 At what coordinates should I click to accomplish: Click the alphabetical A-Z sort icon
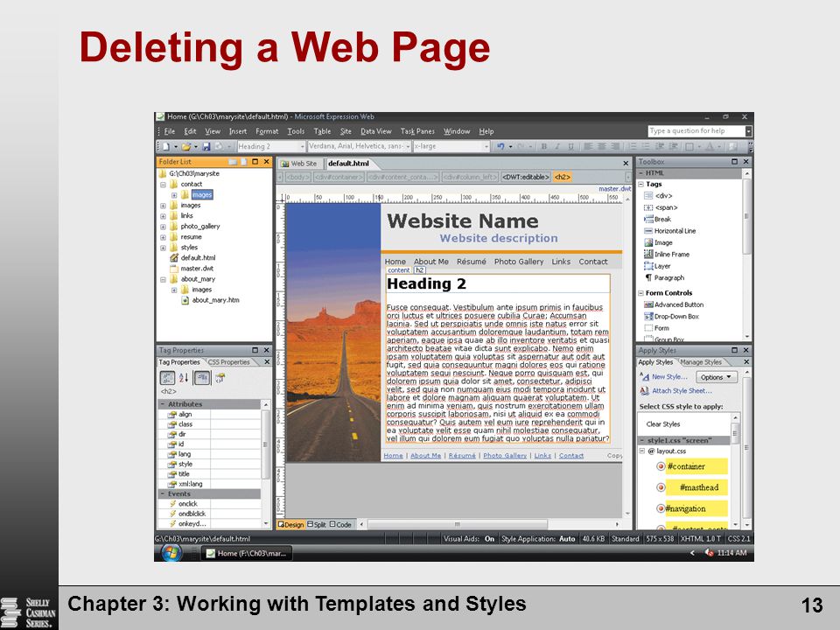pyautogui.click(x=183, y=378)
